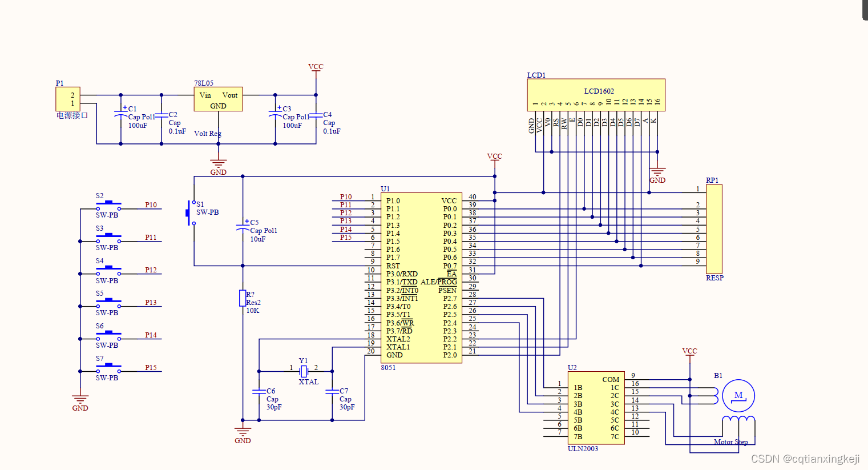Click the 'P0.0' pin label on U1
Viewport: 868px width, 470px height.
(450, 209)
